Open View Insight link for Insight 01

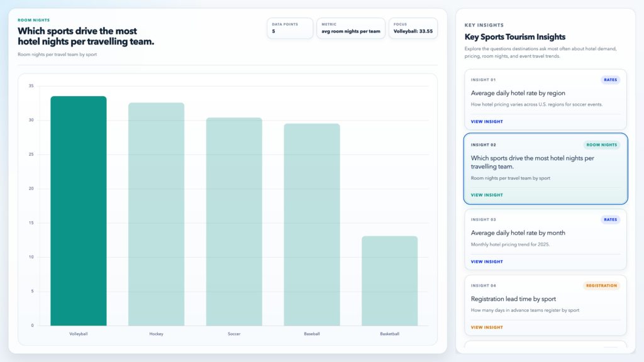(487, 121)
